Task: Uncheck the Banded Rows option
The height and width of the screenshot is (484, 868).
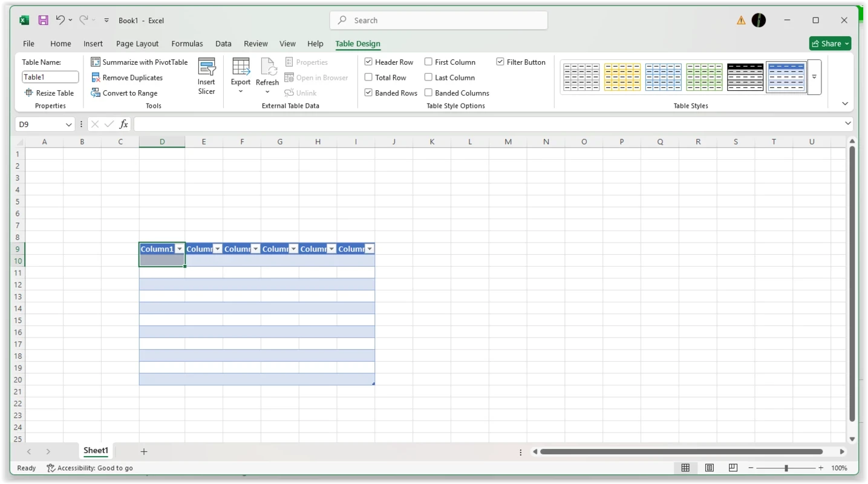Action: [368, 93]
